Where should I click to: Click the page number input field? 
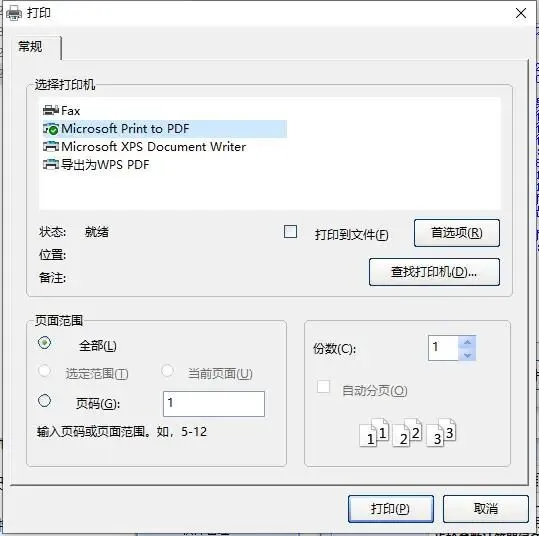click(214, 404)
